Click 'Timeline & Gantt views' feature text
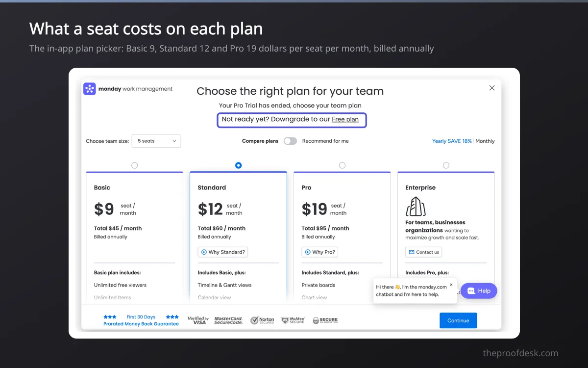This screenshot has width=588, height=368. pyautogui.click(x=224, y=285)
